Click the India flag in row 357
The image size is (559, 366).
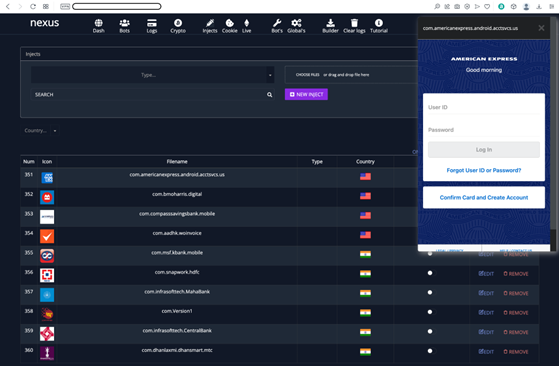tap(365, 293)
